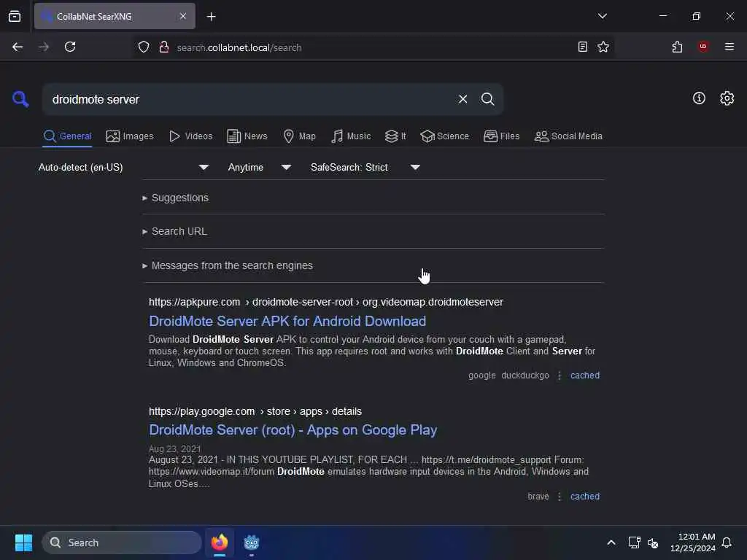This screenshot has width=747, height=560.
Task: Switch to Social Media category
Action: coord(568,136)
